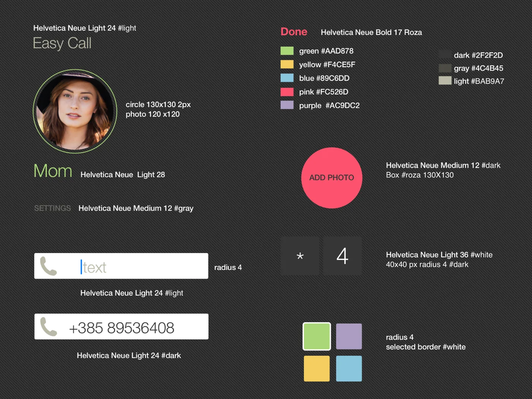Click the pink ADD PHOTO circle button

pyautogui.click(x=332, y=178)
